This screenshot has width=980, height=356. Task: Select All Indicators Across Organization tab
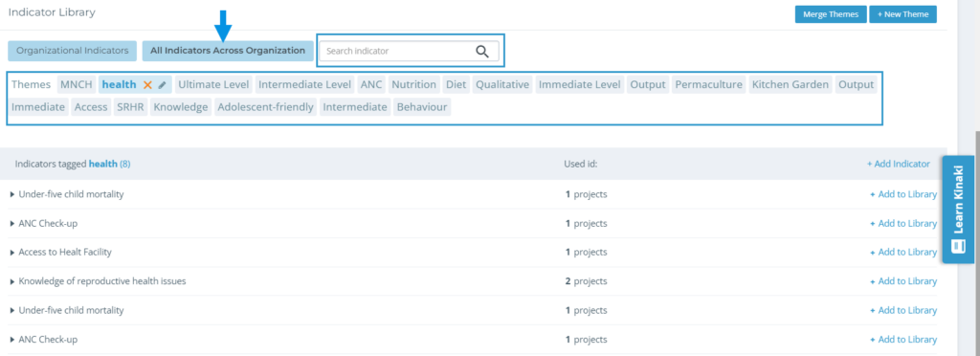pyautogui.click(x=228, y=51)
